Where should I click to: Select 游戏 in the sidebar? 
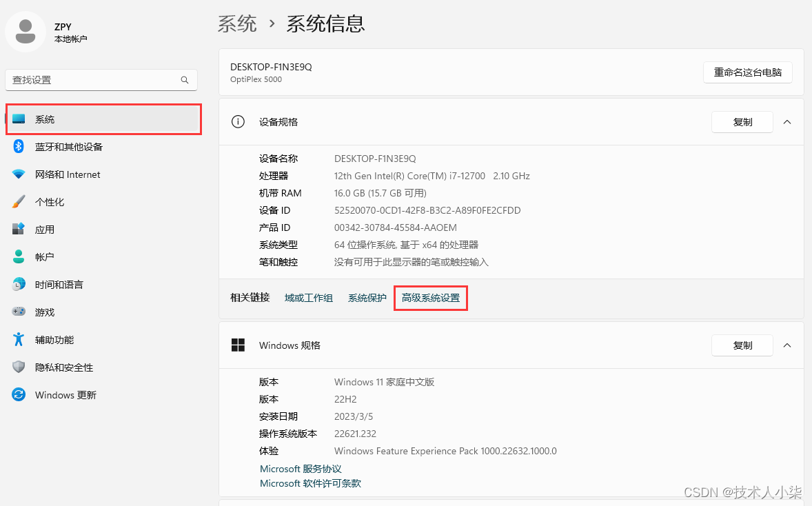[x=103, y=312]
